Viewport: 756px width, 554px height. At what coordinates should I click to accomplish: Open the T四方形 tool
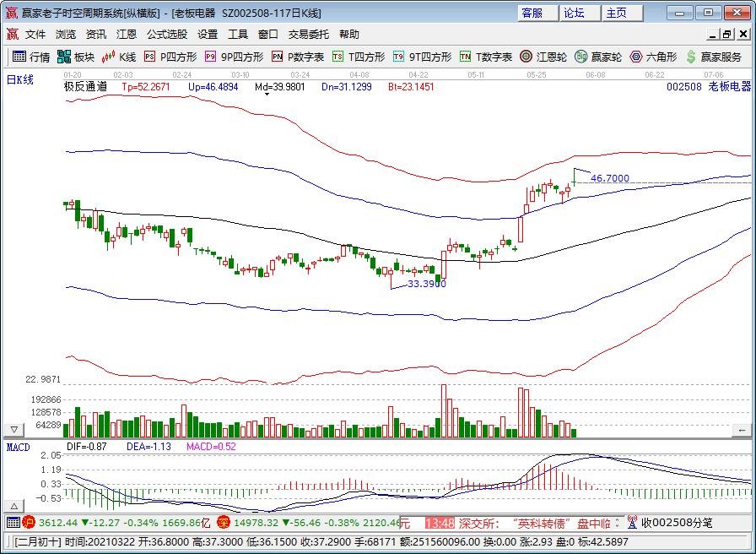359,57
